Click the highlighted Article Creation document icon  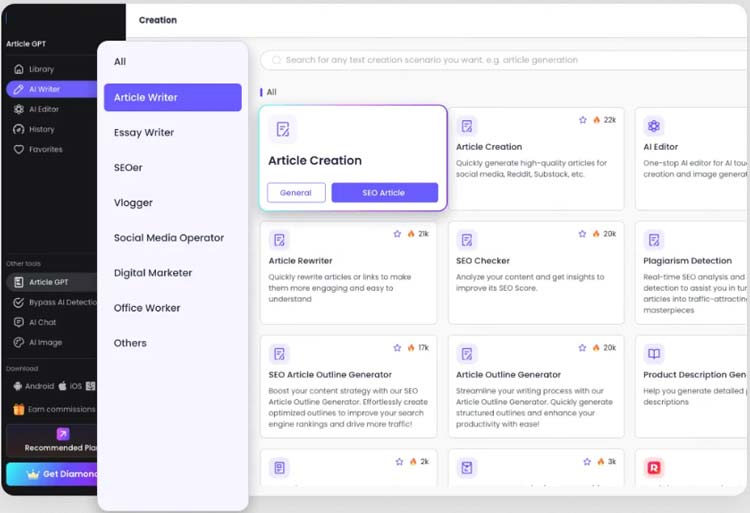(x=283, y=129)
